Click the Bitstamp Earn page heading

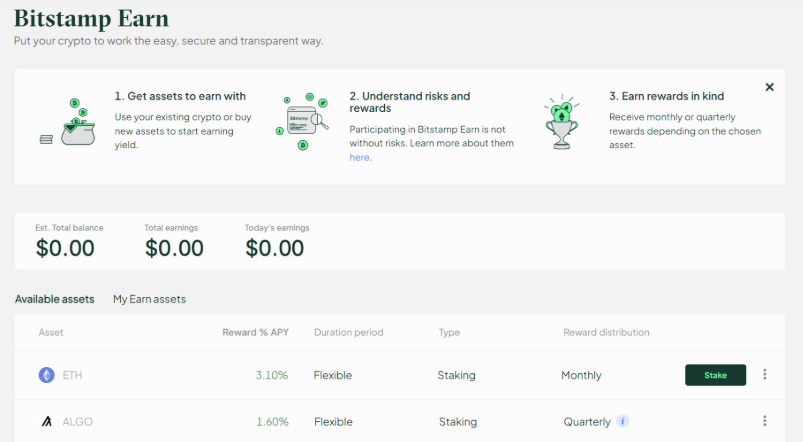[x=91, y=18]
